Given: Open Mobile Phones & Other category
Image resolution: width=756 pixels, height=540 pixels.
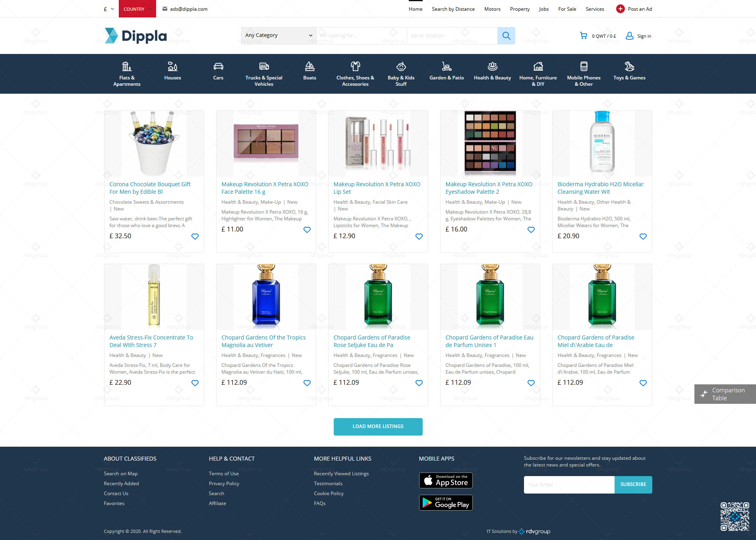Looking at the screenshot, I should 584,74.
